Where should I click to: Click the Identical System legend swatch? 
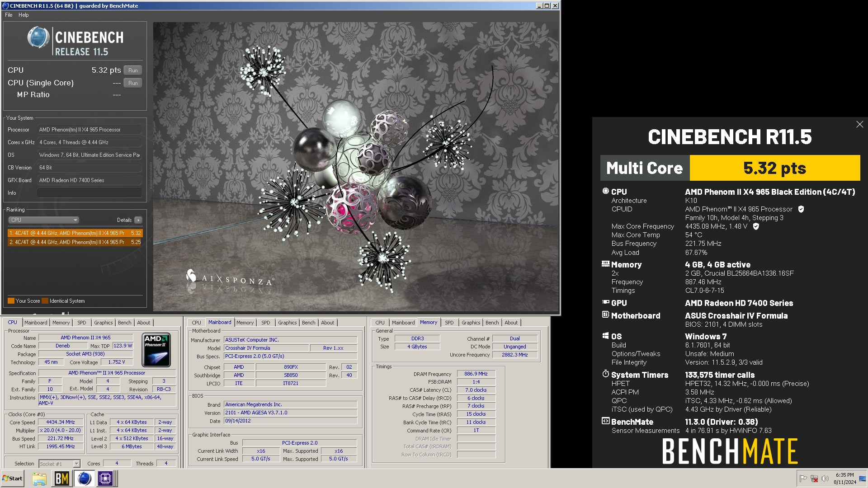[x=45, y=301]
